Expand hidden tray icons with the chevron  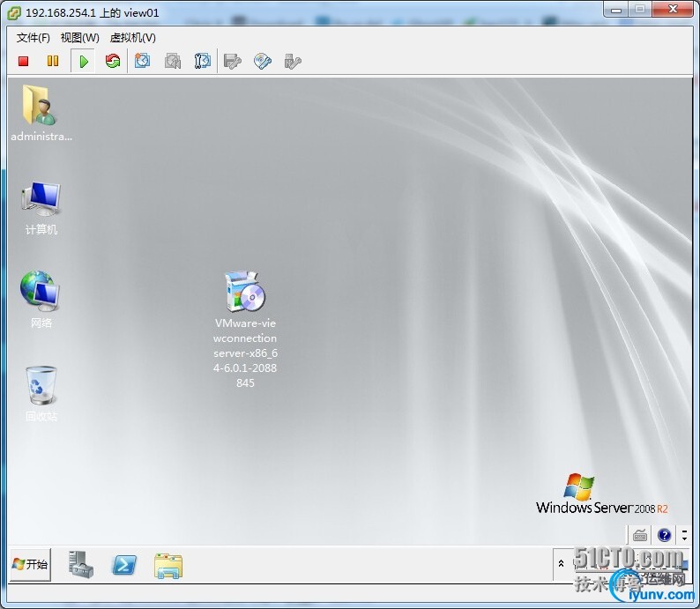[x=562, y=564]
